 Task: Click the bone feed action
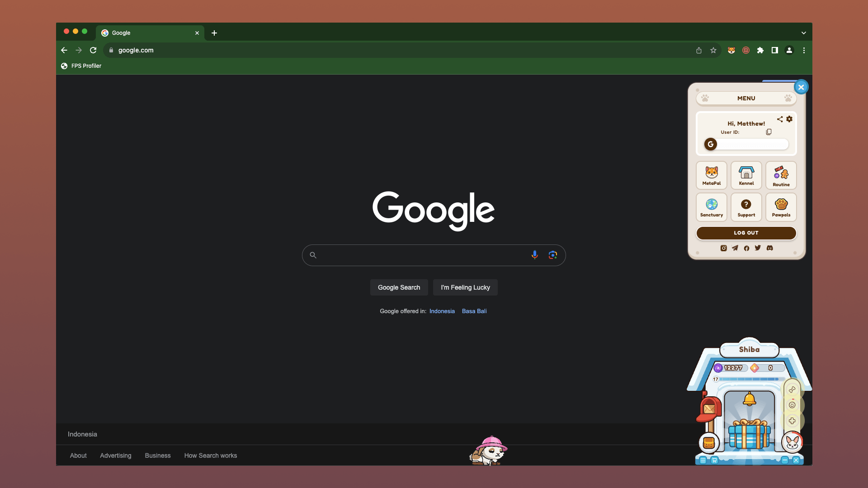pyautogui.click(x=792, y=389)
